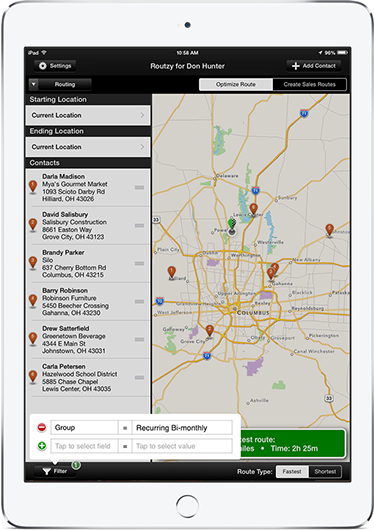The image size is (374, 530).
Task: Select the Hazelwood School District text
Action: pos(79,374)
